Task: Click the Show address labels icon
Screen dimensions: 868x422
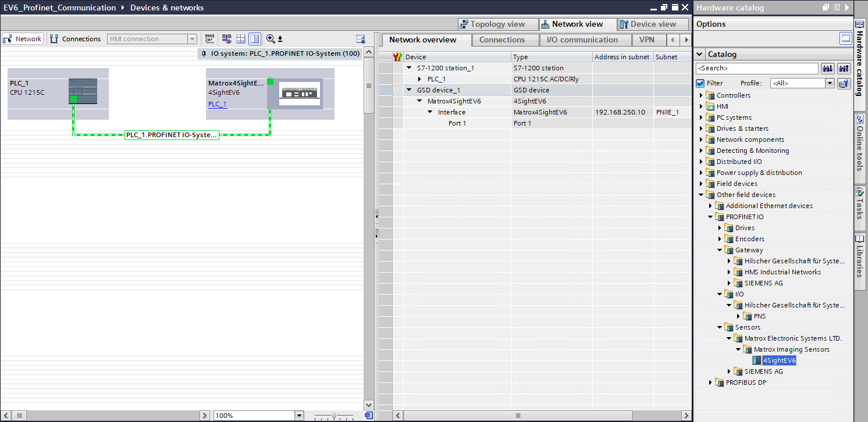Action: pos(226,39)
